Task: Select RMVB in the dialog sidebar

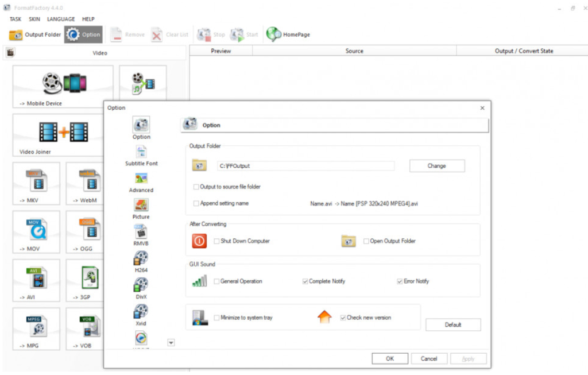Action: (141, 235)
